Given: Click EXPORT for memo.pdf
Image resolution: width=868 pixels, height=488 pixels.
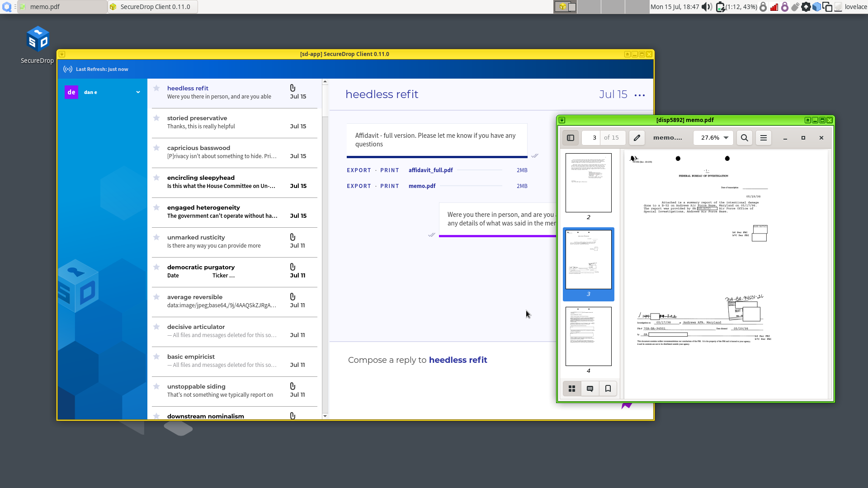Looking at the screenshot, I should pyautogui.click(x=359, y=186).
